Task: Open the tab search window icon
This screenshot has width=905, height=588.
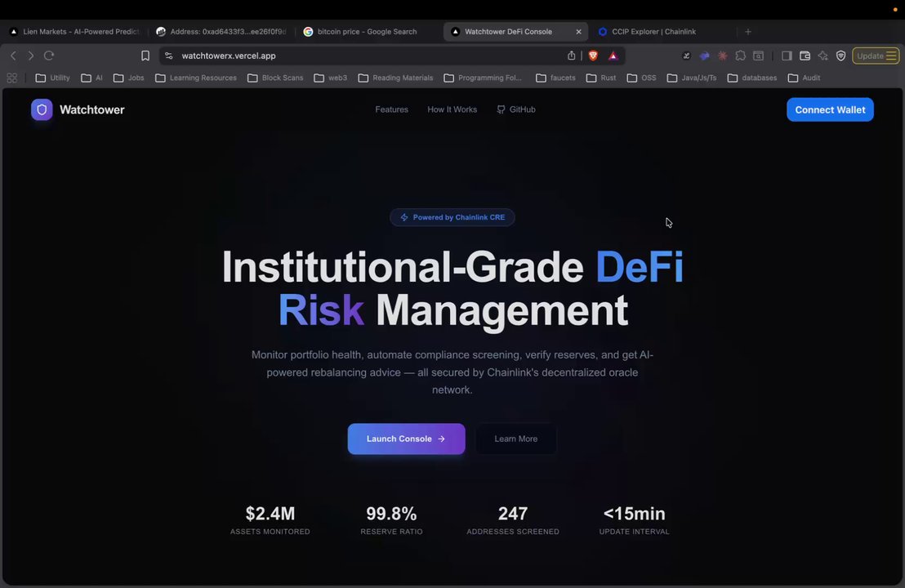Action: (759, 56)
